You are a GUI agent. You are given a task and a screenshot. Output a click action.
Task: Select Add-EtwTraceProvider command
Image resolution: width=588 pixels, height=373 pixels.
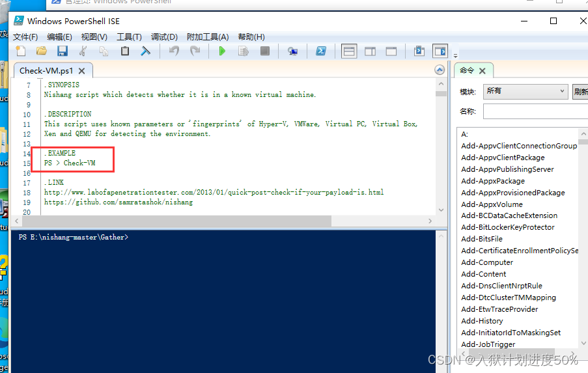[499, 309]
